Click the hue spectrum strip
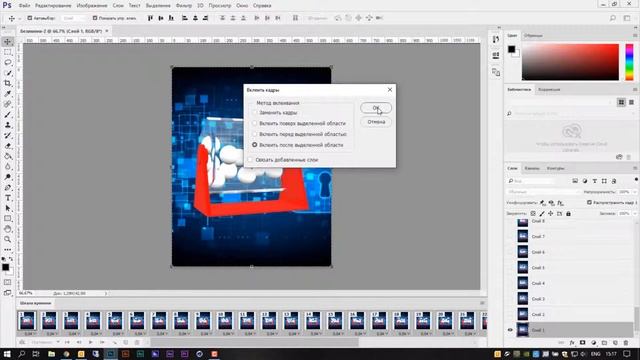 click(629, 62)
